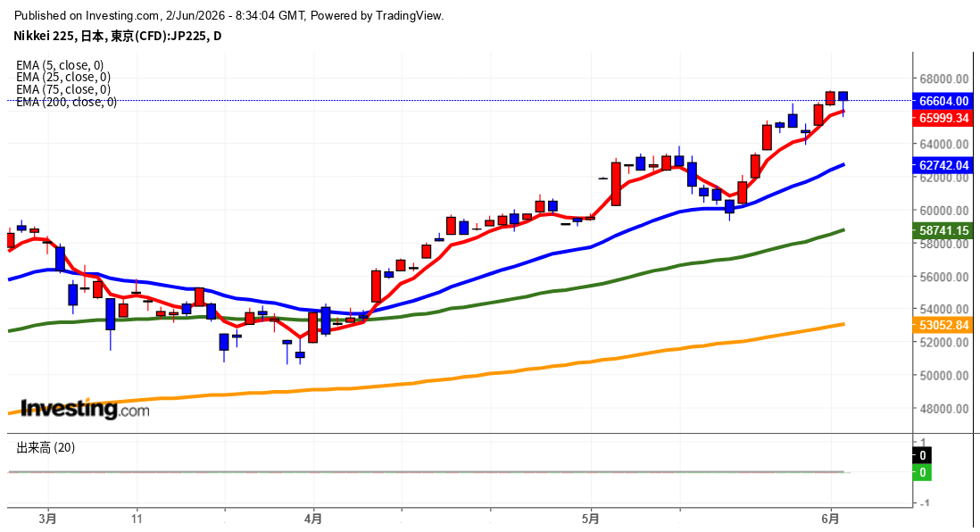Screen dimensions: 980x532
Task: Click the green 58741.15 EMA price tag
Action: (943, 230)
